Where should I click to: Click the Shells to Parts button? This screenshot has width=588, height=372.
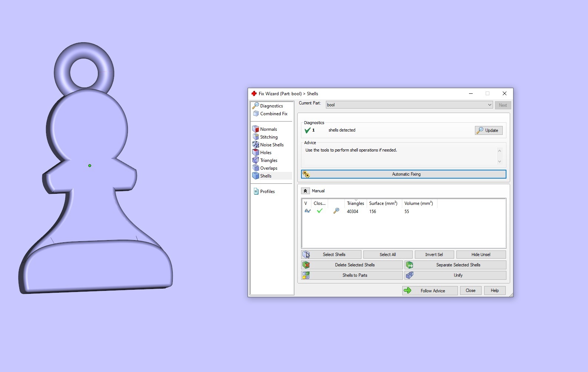click(352, 275)
